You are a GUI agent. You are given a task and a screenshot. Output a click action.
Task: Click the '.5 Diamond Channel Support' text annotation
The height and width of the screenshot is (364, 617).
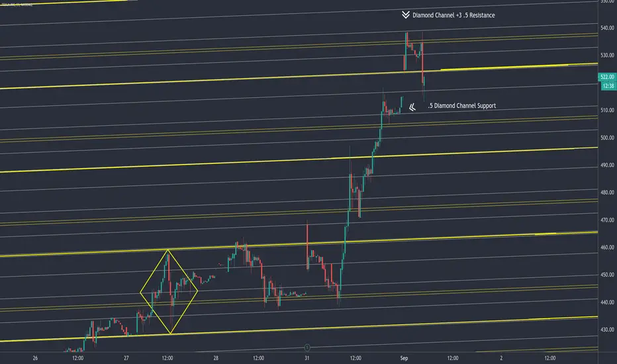click(462, 106)
